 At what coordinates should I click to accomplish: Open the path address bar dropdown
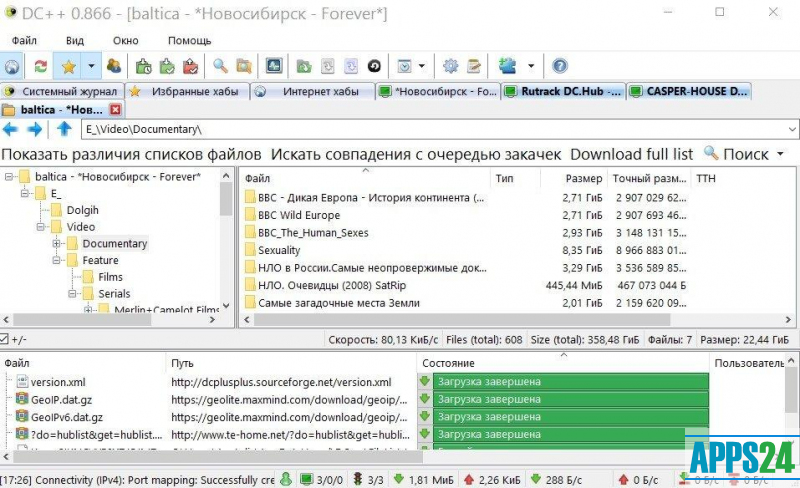(x=792, y=130)
